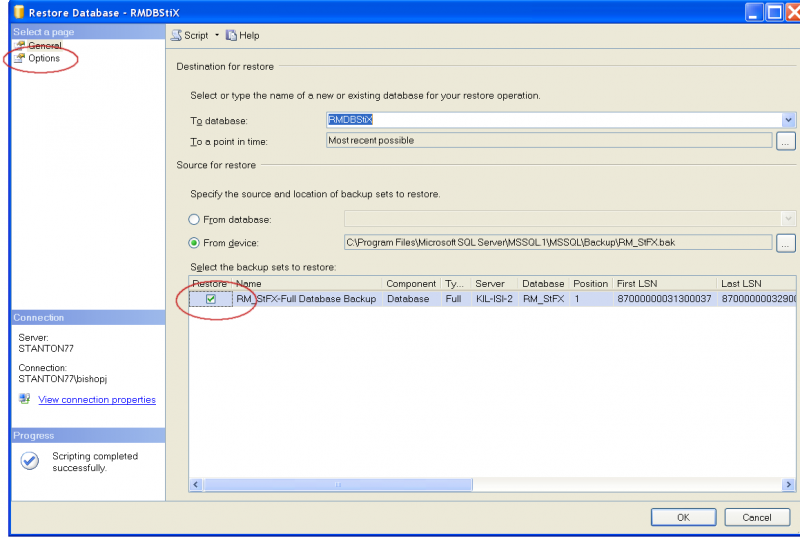This screenshot has width=800, height=538.
Task: Open the Help toolbar item
Action: pyautogui.click(x=243, y=35)
